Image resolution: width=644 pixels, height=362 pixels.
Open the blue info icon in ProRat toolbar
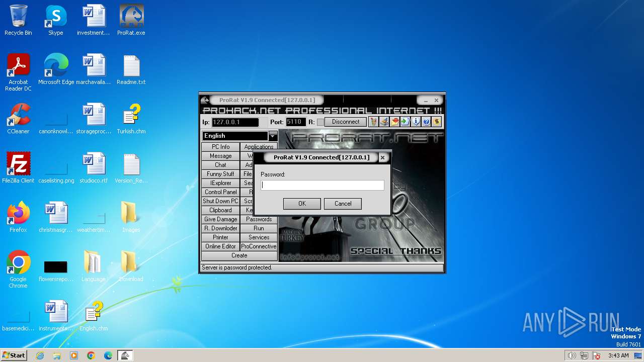coord(416,122)
